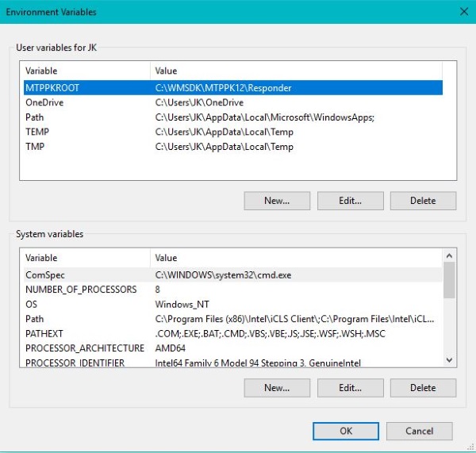Select the ComSpec system variable
This screenshot has height=453, width=476.
[232, 274]
